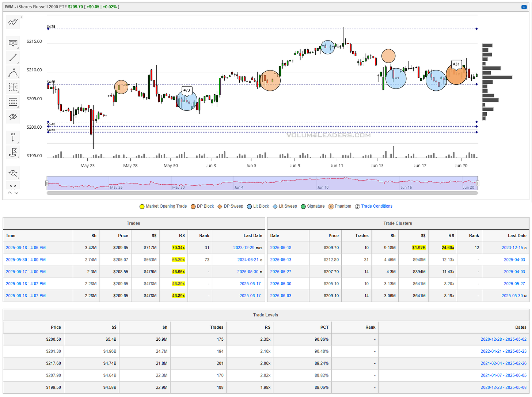Open level dates 2020-12-28 - 2025-05-02
This screenshot has height=397, width=532.
(503, 339)
